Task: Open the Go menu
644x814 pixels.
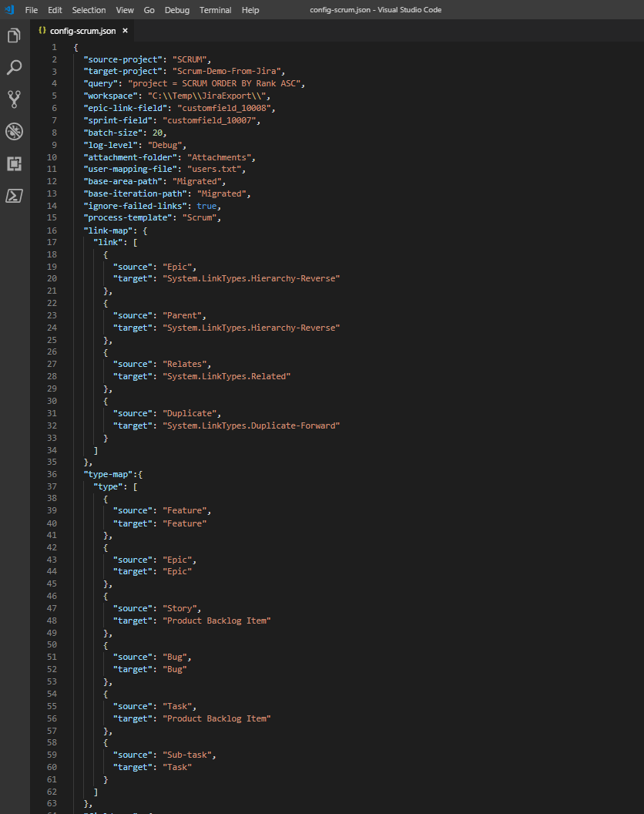Action: 149,10
